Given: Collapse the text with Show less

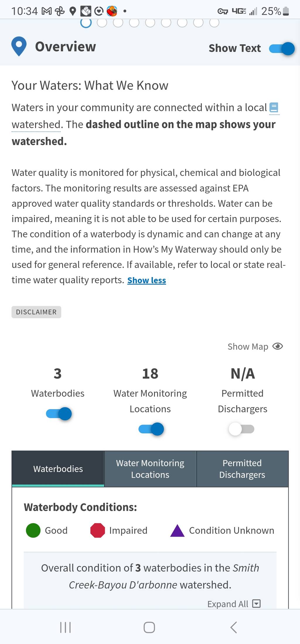Looking at the screenshot, I should click(146, 280).
